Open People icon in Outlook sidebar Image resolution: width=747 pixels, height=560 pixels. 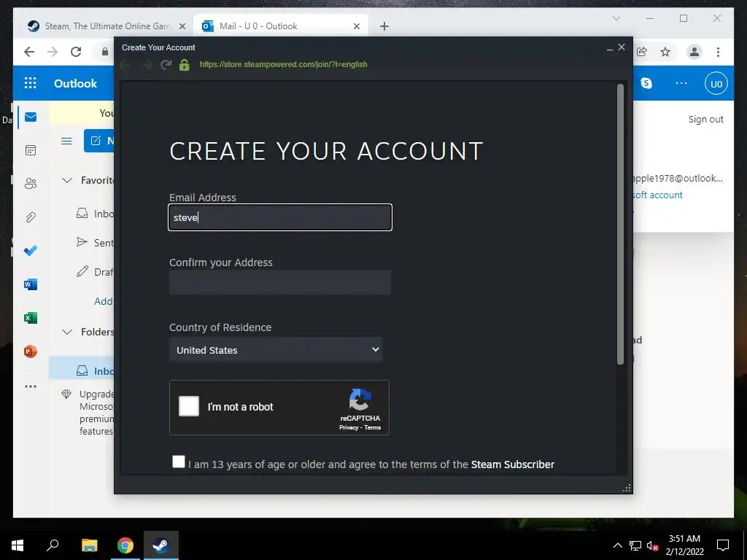(x=31, y=183)
